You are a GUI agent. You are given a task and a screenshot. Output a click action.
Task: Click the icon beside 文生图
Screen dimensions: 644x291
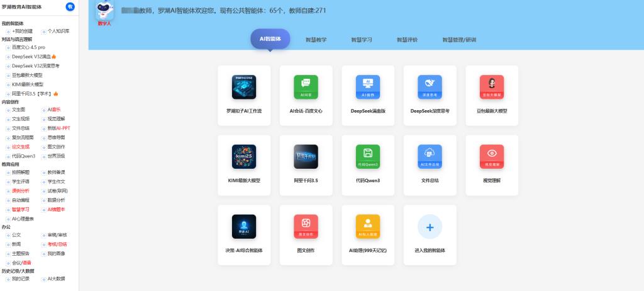coord(8,110)
